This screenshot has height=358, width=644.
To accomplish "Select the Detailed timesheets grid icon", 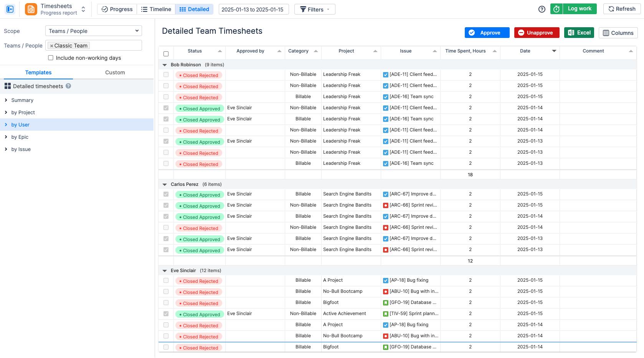I will [8, 86].
